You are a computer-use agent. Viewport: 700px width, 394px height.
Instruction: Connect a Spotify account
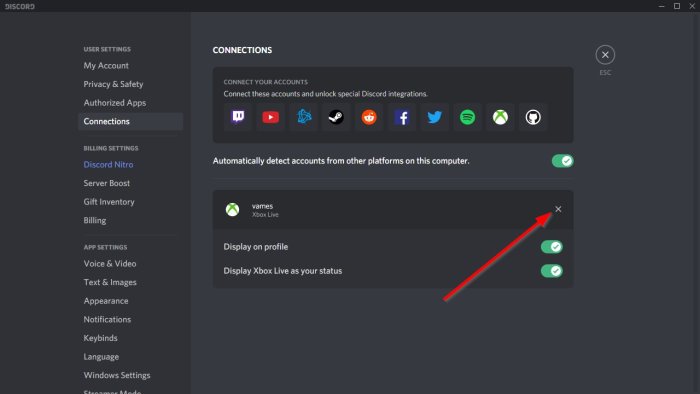click(x=467, y=117)
